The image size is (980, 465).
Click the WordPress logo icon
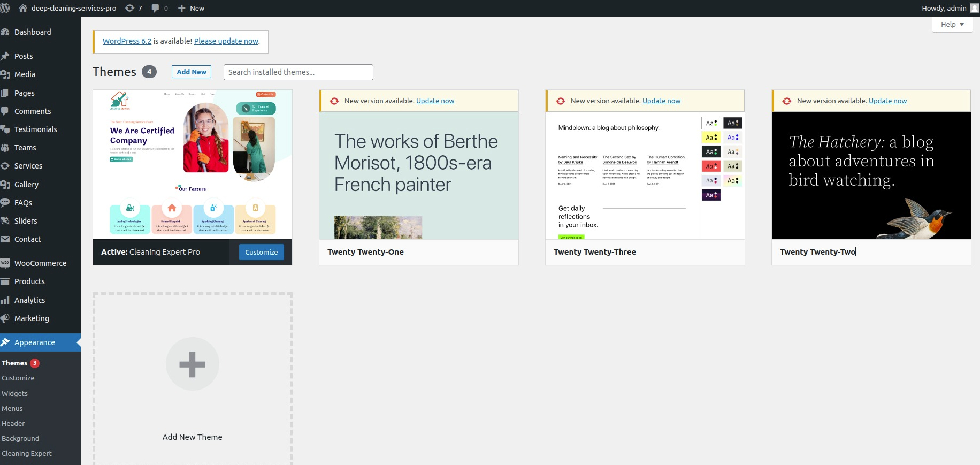coord(5,8)
